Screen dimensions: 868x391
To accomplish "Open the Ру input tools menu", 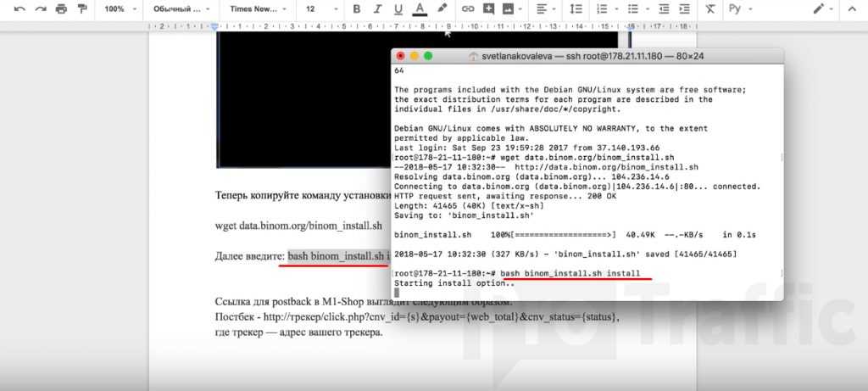I will pos(740,8).
